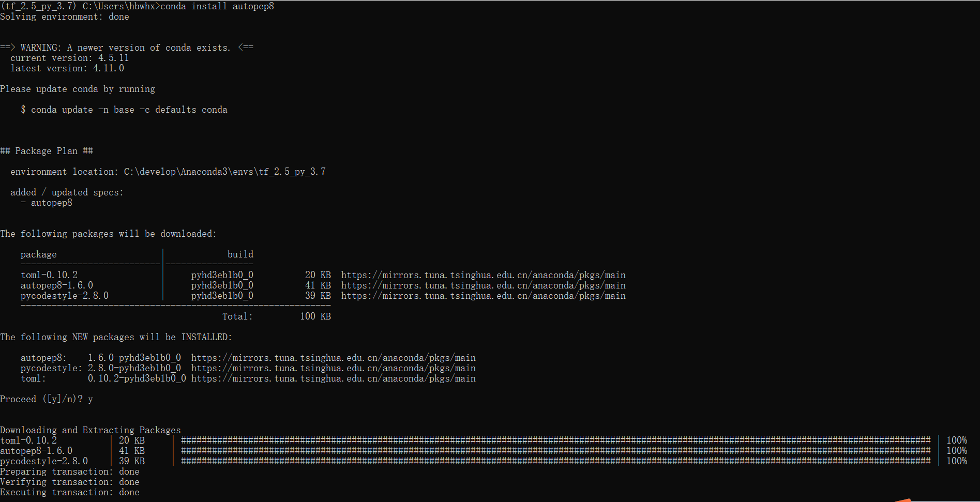This screenshot has height=502, width=980.
Task: Click '100%' on the toml download row
Action: [x=957, y=440]
